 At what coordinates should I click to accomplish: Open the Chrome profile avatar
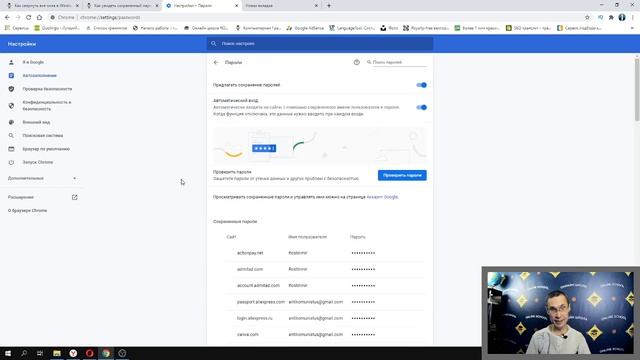[x=622, y=18]
